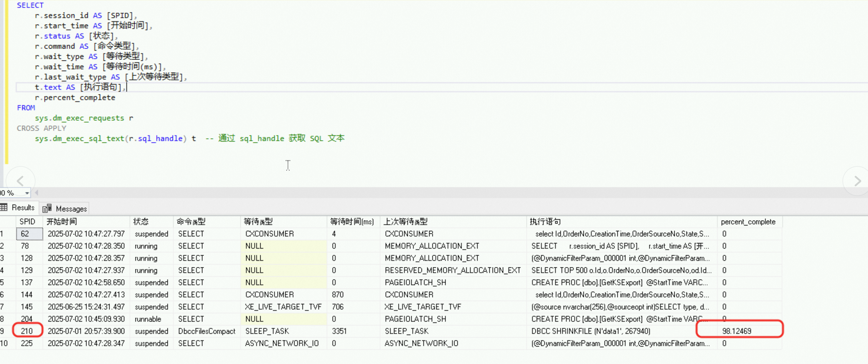Click the previous image arrow
The image size is (868, 364).
[x=20, y=181]
